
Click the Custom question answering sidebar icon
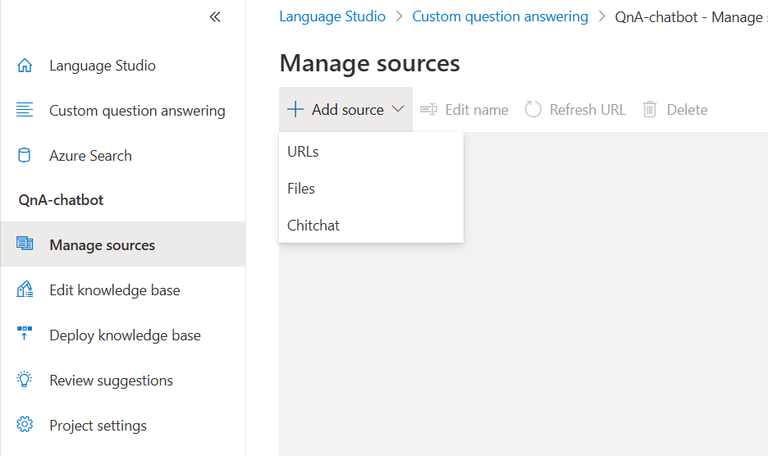(x=25, y=110)
